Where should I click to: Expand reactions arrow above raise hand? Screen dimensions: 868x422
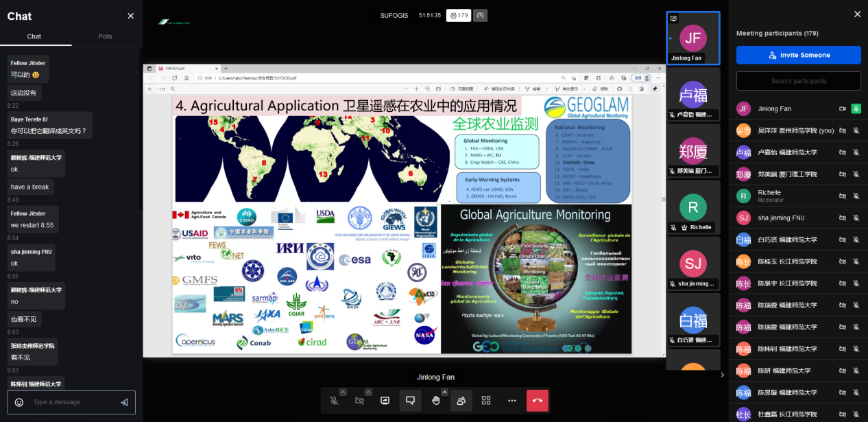pyautogui.click(x=444, y=392)
